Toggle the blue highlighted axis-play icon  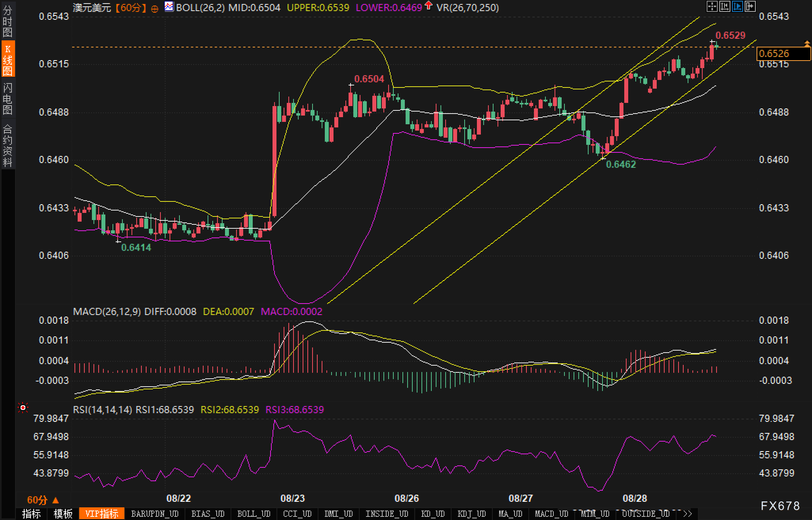[x=737, y=6]
